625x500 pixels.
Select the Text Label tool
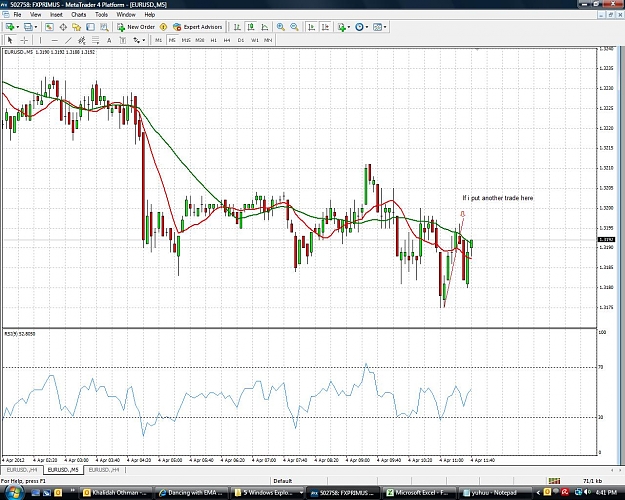coord(123,40)
